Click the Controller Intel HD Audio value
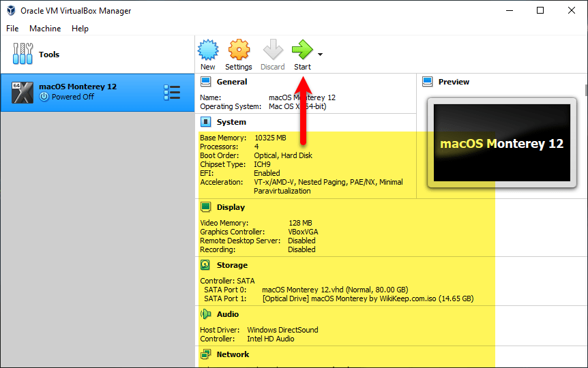Viewport: 588px width, 368px height. 271,339
